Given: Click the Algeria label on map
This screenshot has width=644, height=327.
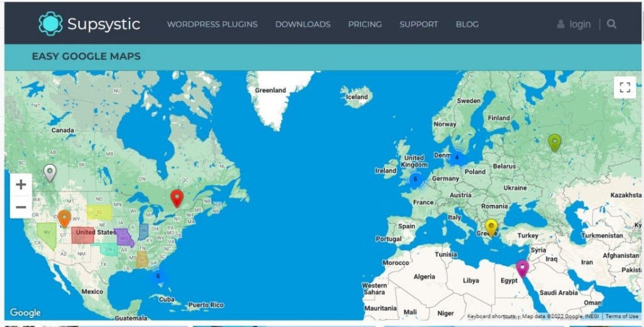Looking at the screenshot, I should 425,277.
